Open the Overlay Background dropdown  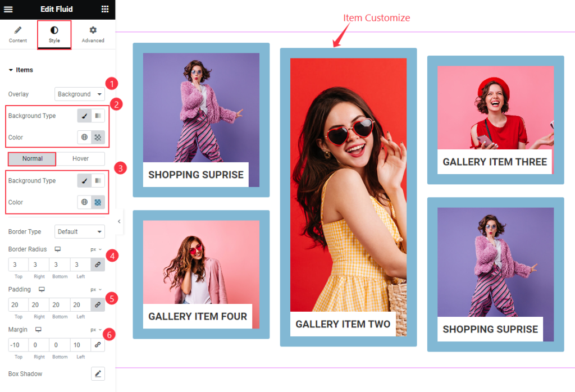(x=80, y=94)
